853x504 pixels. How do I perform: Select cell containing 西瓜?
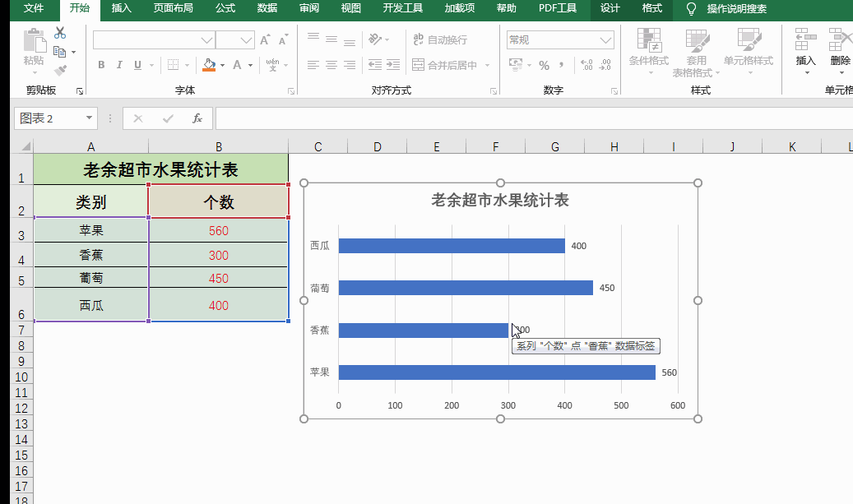click(90, 305)
